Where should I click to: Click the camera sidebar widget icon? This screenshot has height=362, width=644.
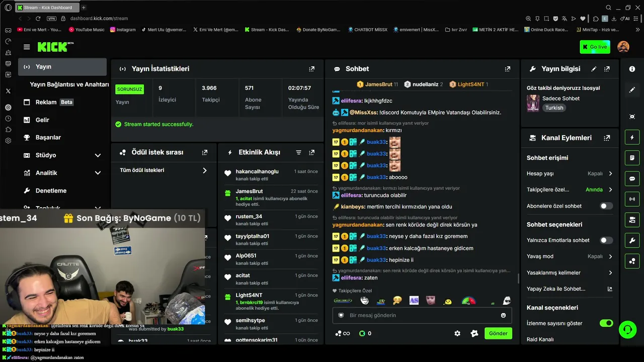pyautogui.click(x=632, y=220)
